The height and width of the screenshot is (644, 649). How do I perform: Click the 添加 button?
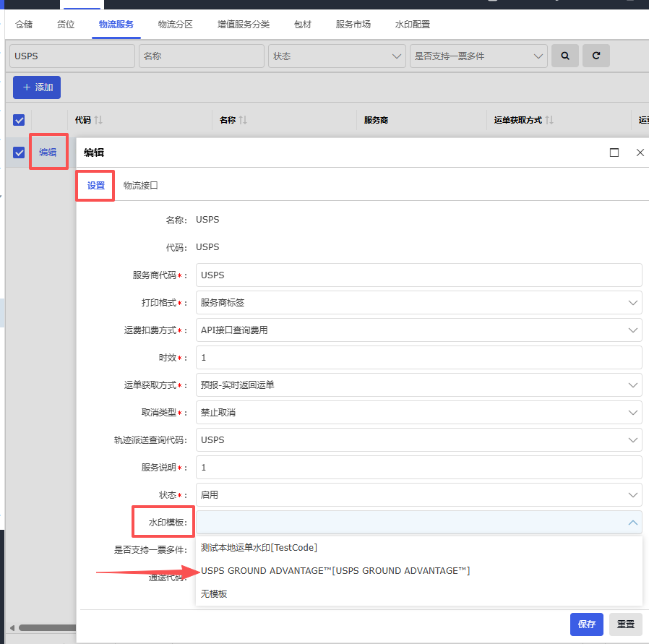coord(37,87)
